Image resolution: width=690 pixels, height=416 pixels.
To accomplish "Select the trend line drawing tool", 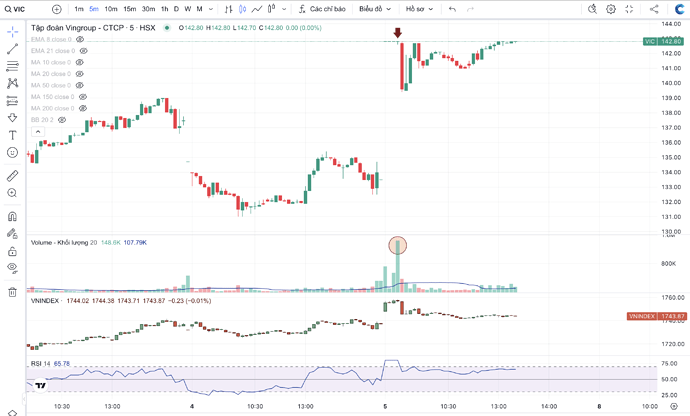I will click(x=12, y=49).
